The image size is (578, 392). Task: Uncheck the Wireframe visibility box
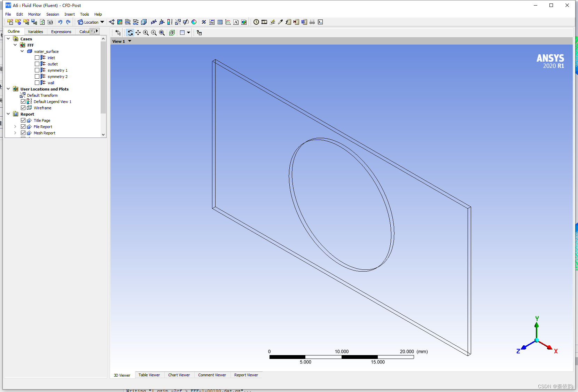pyautogui.click(x=23, y=108)
